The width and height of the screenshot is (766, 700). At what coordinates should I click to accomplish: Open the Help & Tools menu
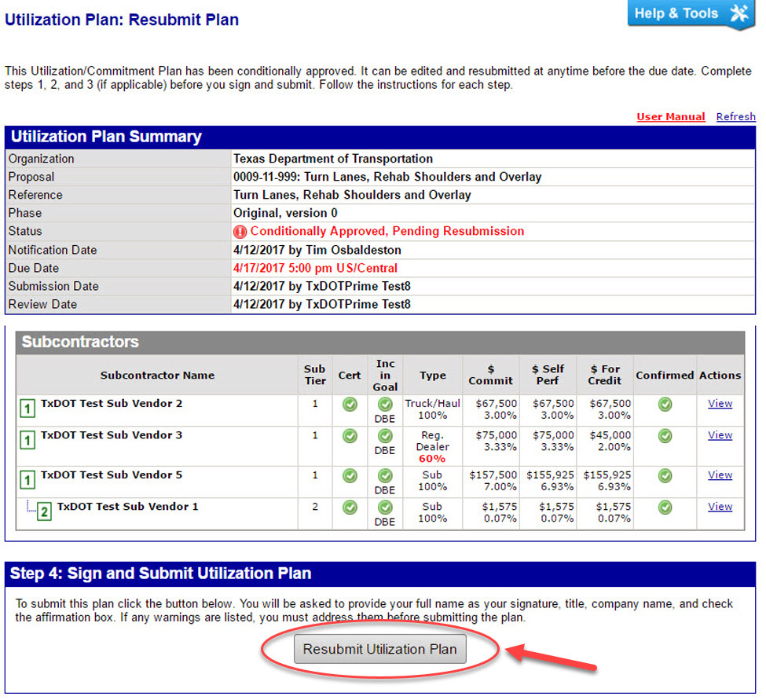[691, 13]
